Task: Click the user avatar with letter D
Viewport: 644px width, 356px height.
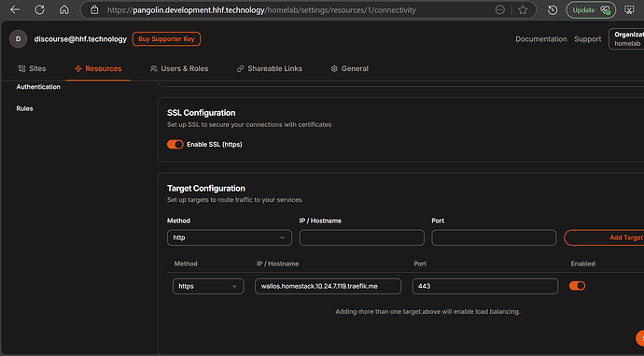Action: (18, 39)
